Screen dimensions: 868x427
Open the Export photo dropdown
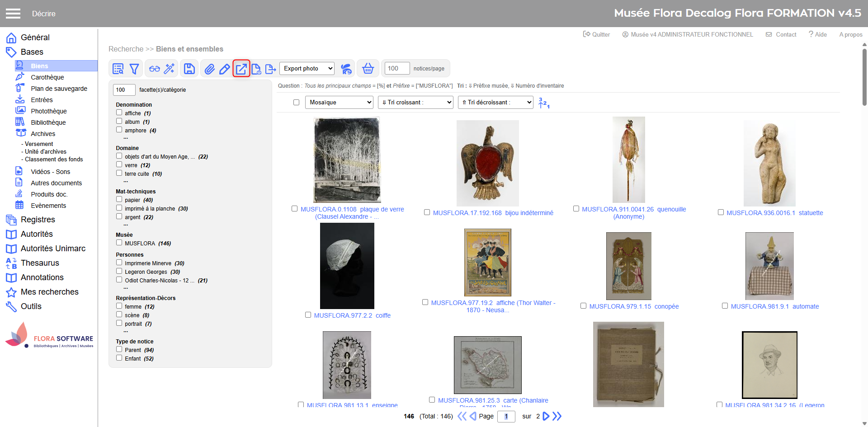coord(307,68)
